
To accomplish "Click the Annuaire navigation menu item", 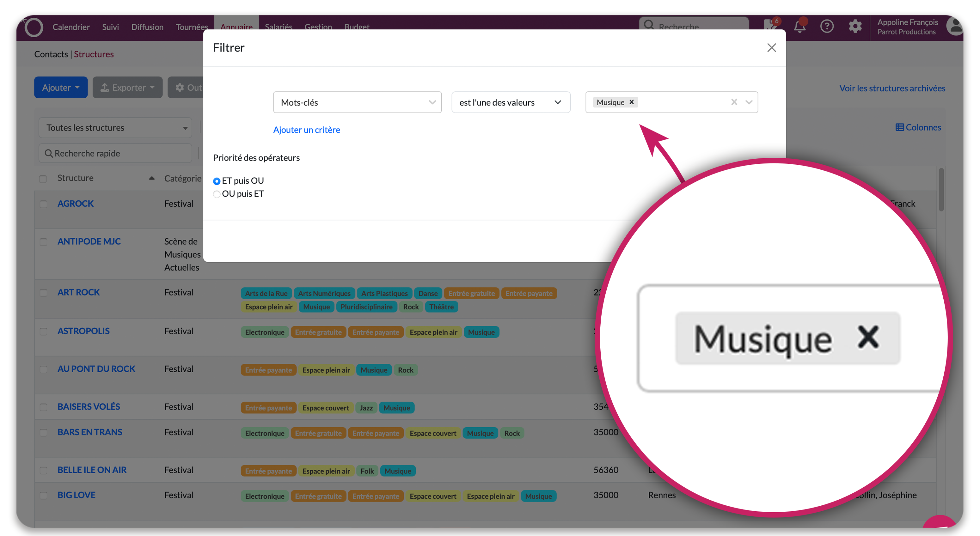I will tap(237, 27).
